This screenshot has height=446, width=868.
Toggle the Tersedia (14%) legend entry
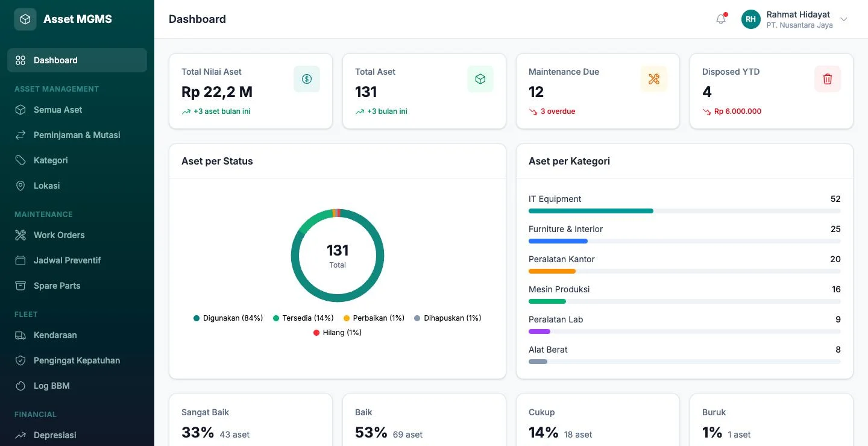point(303,318)
